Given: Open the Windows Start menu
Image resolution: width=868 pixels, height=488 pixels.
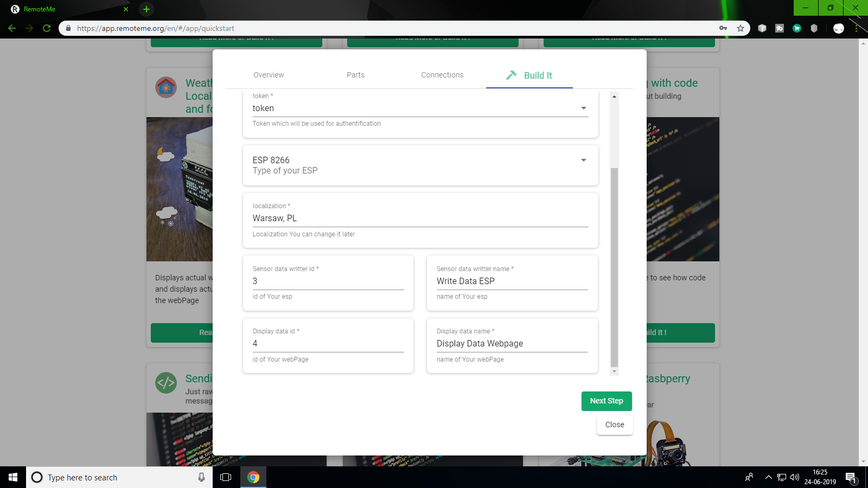Looking at the screenshot, I should 13,477.
